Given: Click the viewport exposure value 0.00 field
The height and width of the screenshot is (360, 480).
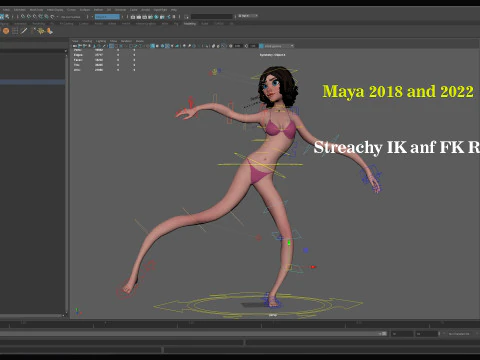Looking at the screenshot, I should (x=237, y=46).
